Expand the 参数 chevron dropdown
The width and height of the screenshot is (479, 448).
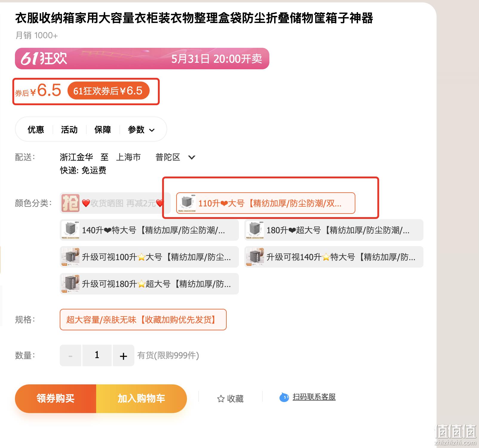point(152,130)
